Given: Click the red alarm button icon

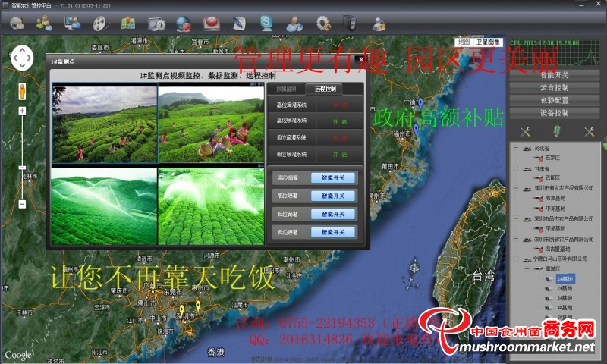Looking at the screenshot, I should point(212,24).
